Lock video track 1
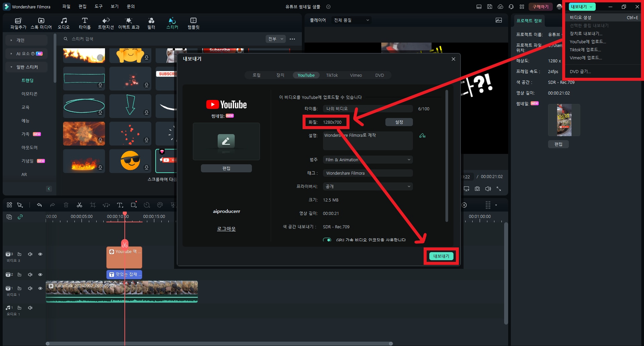This screenshot has height=346, width=644. (19, 288)
